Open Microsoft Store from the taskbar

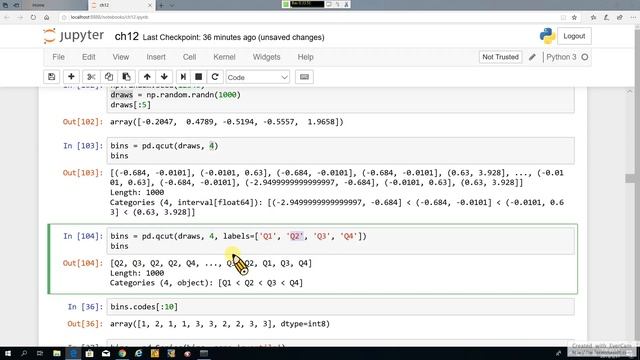point(89,353)
